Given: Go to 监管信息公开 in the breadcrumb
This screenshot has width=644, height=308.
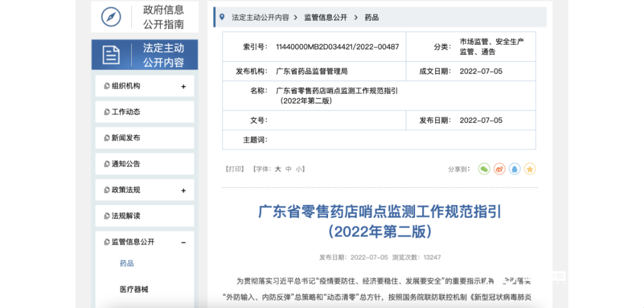Looking at the screenshot, I should tap(326, 17).
